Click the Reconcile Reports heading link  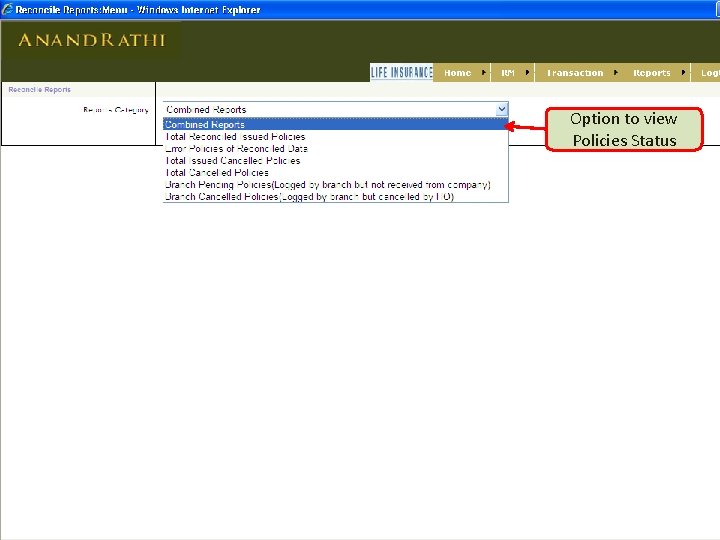click(x=39, y=90)
